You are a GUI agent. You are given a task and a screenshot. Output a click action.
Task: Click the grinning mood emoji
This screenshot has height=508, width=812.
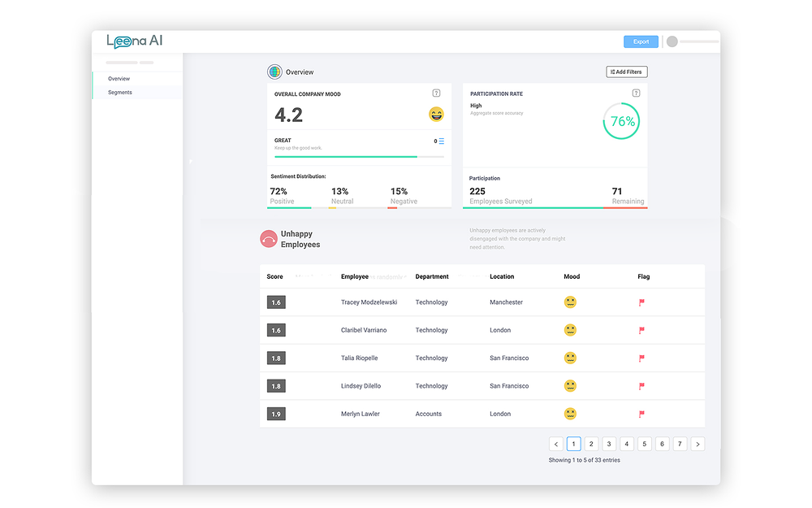click(x=436, y=114)
